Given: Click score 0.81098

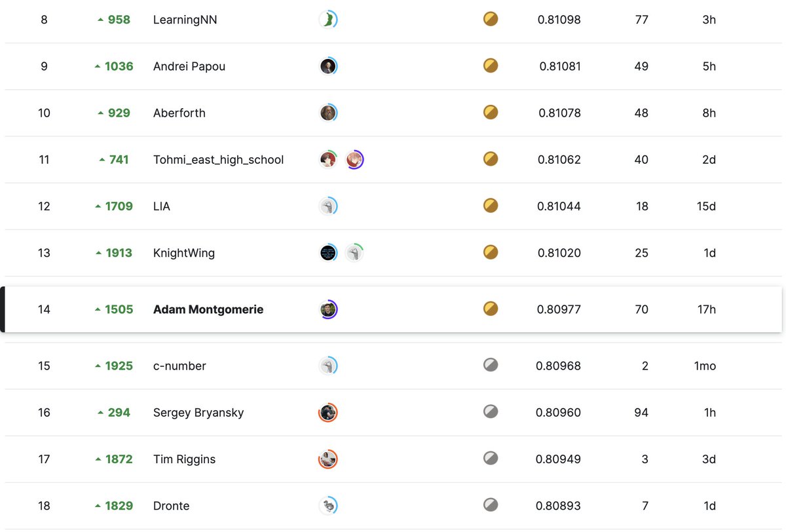Looking at the screenshot, I should point(559,20).
